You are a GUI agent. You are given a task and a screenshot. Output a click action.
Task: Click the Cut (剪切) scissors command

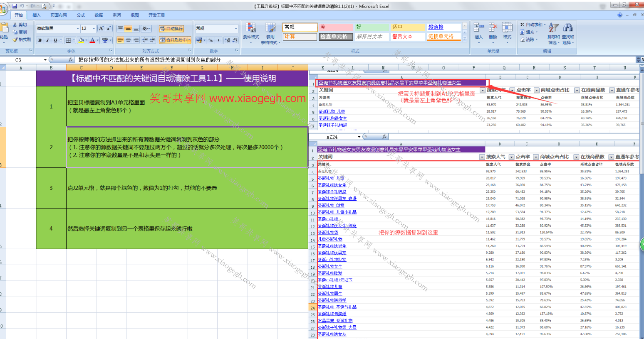20,25
